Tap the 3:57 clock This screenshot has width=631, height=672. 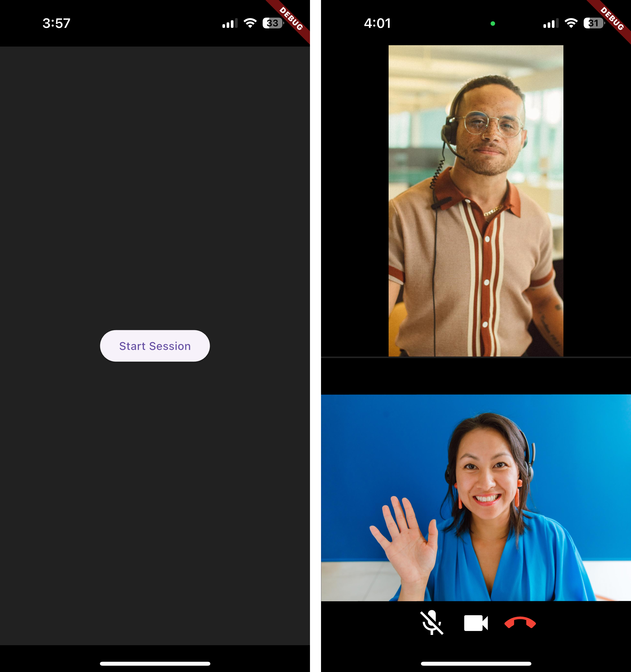tap(57, 23)
